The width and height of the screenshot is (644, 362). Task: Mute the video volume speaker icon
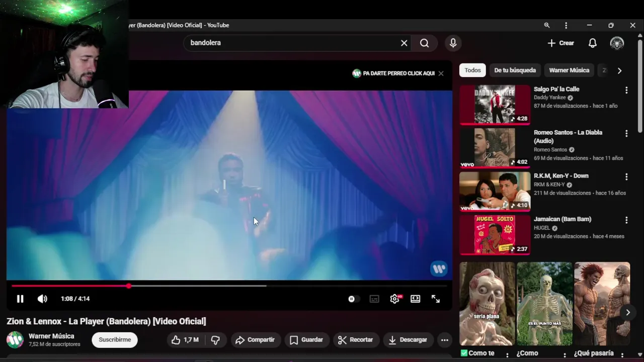click(42, 299)
